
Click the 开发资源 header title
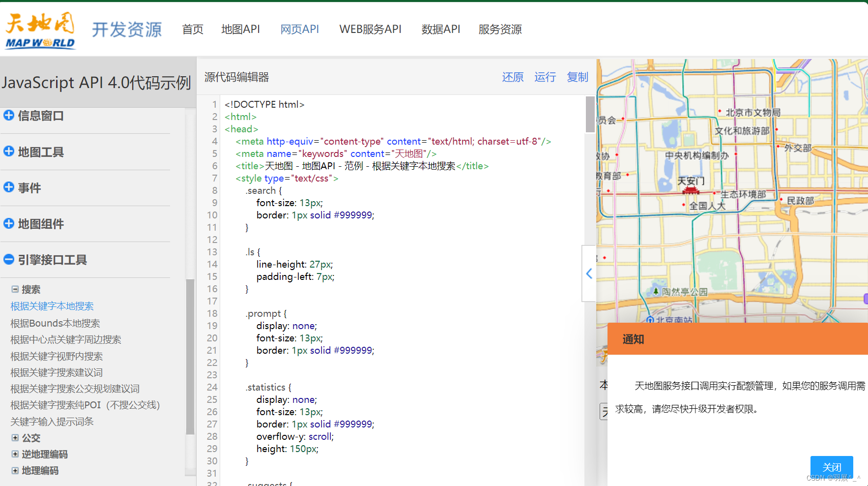coord(127,30)
